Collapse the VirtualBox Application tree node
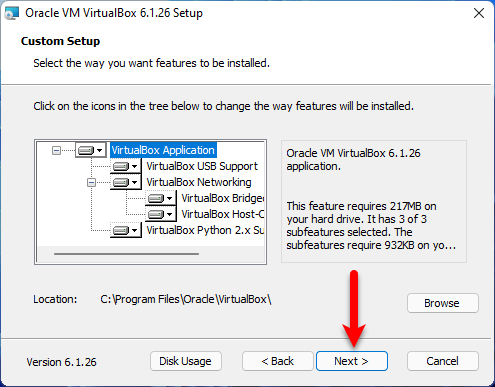Image resolution: width=495 pixels, height=387 pixels. (x=56, y=151)
